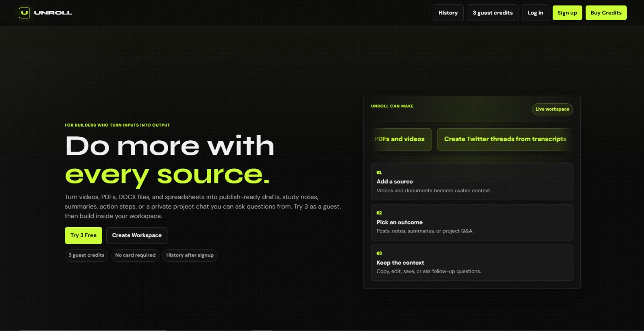The height and width of the screenshot is (331, 644).
Task: Click the 03 step number
Action: (379, 253)
